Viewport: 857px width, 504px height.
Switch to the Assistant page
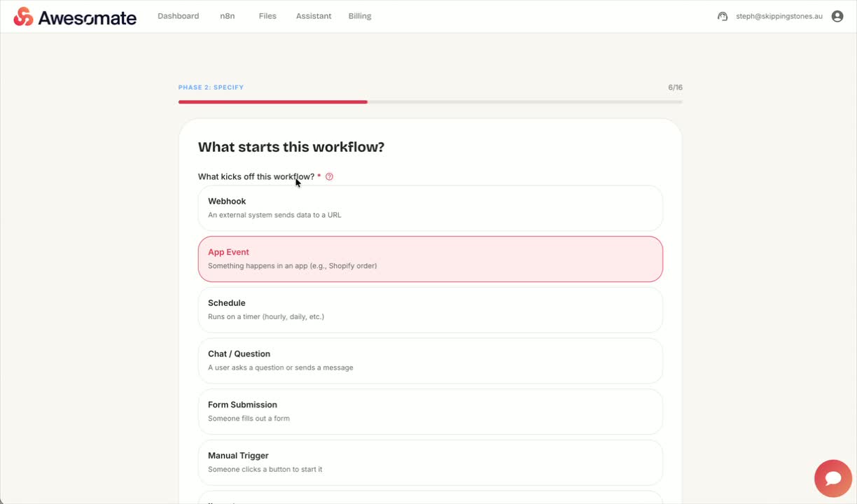coord(314,16)
